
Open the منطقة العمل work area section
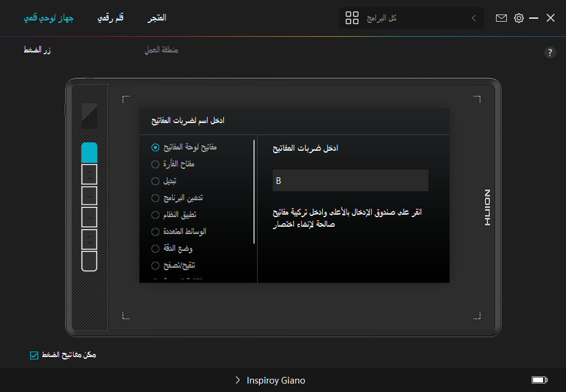coord(161,50)
